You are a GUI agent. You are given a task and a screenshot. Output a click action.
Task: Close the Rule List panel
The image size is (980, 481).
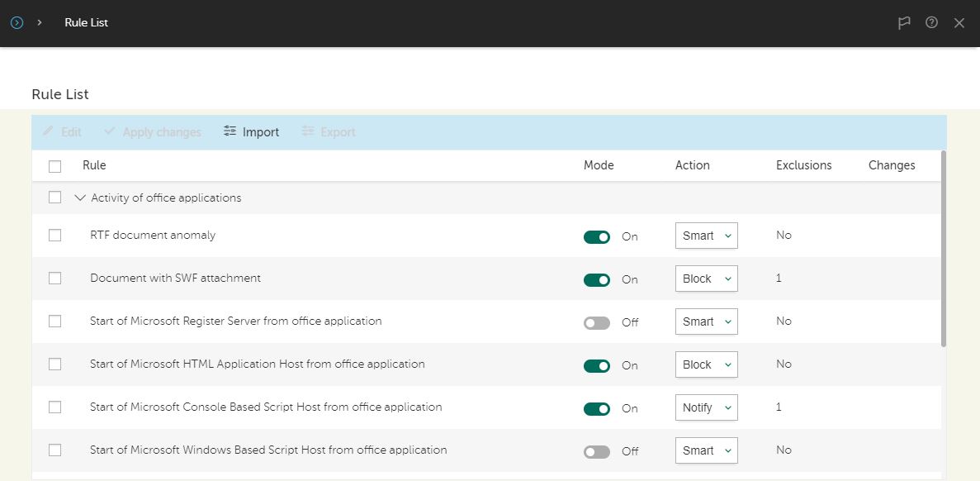(959, 23)
